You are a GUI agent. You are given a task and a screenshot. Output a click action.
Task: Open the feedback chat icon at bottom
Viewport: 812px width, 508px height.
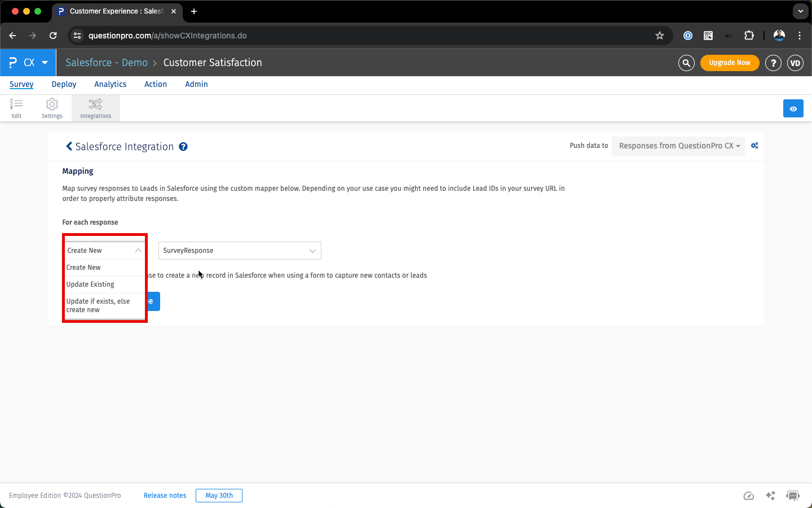pos(793,496)
